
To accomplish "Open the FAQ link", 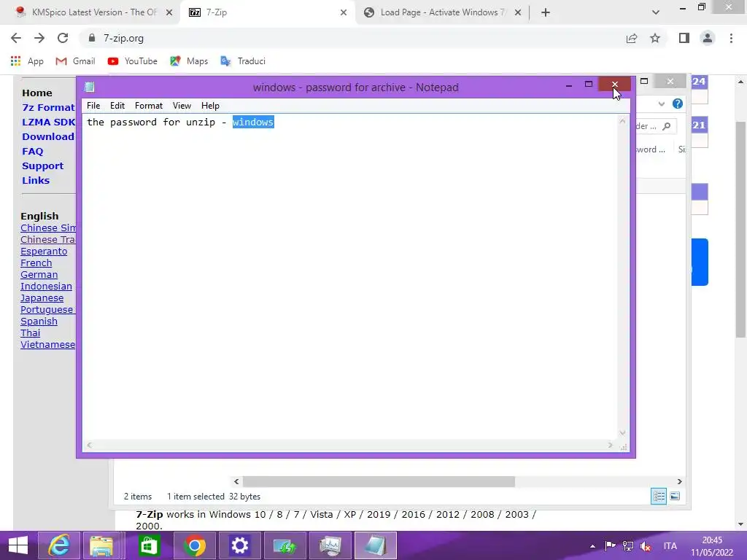I will pos(32,152).
